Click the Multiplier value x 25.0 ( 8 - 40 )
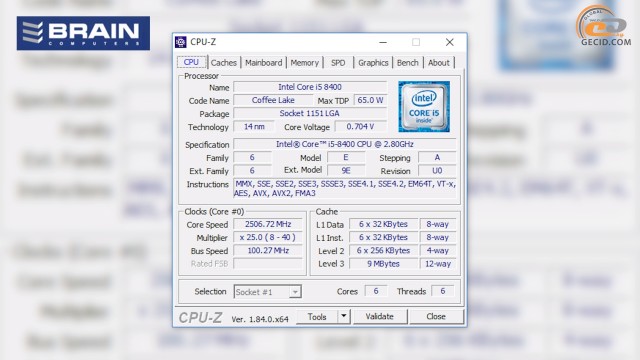The image size is (640, 360). (x=268, y=237)
